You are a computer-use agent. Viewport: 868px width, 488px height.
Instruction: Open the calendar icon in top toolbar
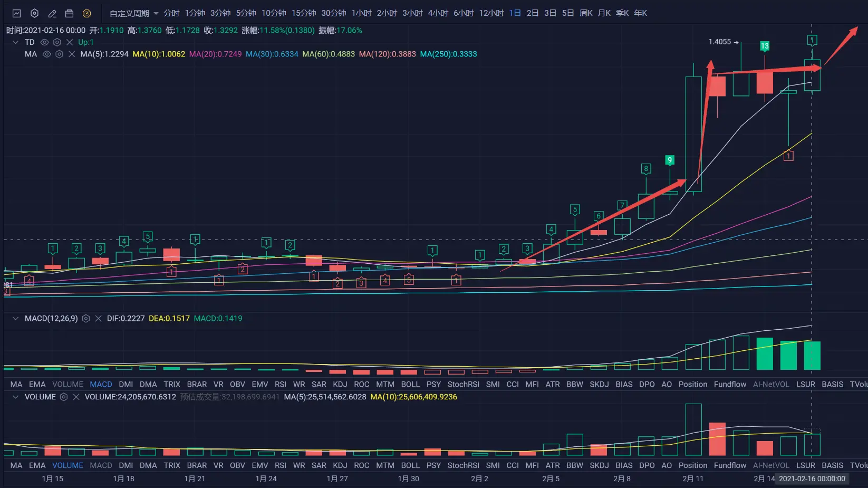[x=69, y=13]
